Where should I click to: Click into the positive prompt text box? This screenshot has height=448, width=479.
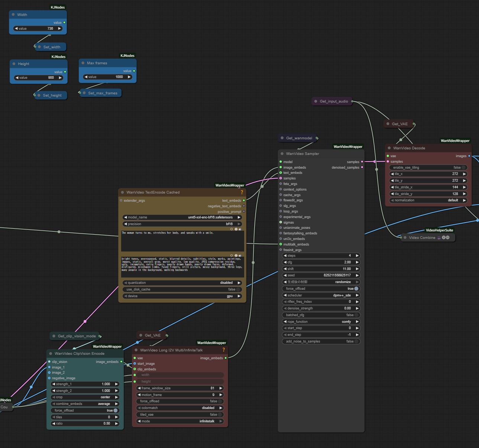coord(182,241)
